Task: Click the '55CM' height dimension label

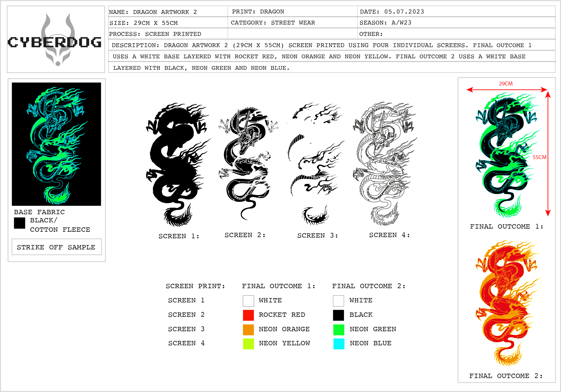Action: click(x=539, y=157)
